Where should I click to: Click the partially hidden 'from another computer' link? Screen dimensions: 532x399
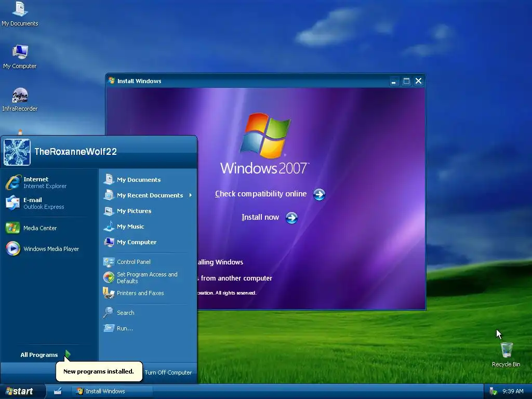point(235,278)
